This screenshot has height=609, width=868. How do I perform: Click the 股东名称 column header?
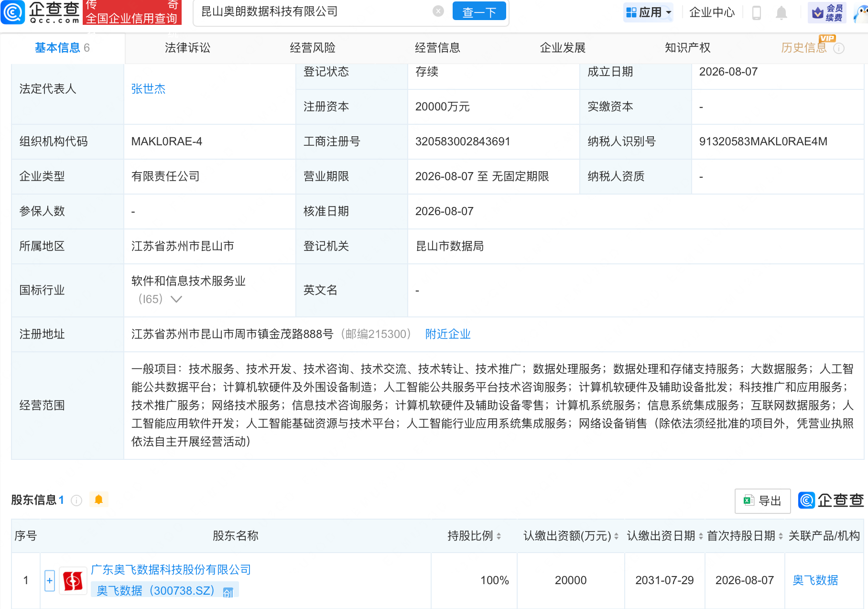point(236,536)
